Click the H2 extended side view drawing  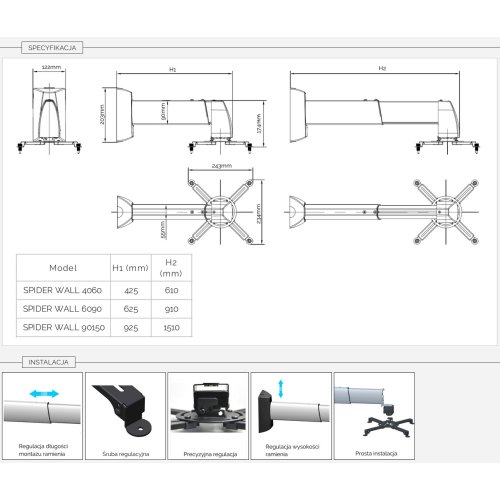[x=384, y=109]
